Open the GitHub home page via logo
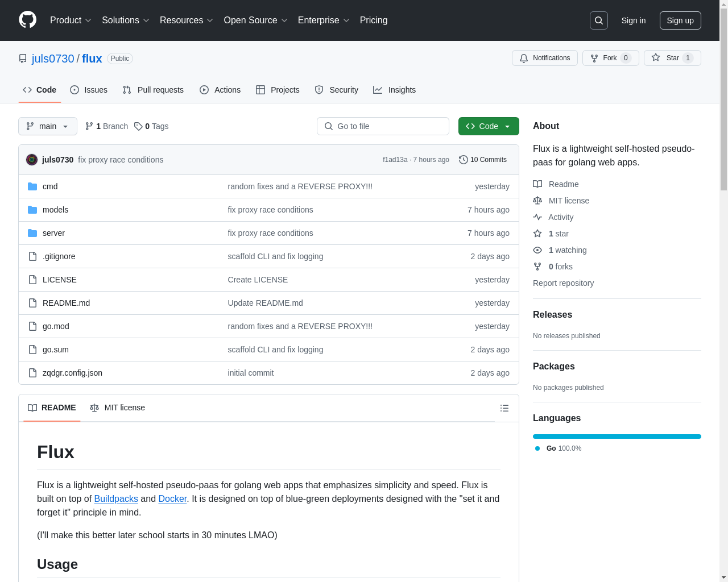The image size is (728, 582). point(27,20)
